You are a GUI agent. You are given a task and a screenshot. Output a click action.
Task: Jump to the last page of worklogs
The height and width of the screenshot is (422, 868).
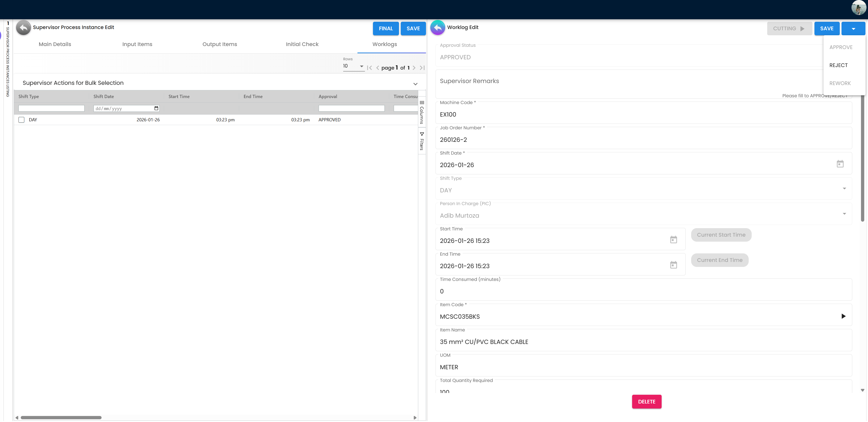(422, 67)
